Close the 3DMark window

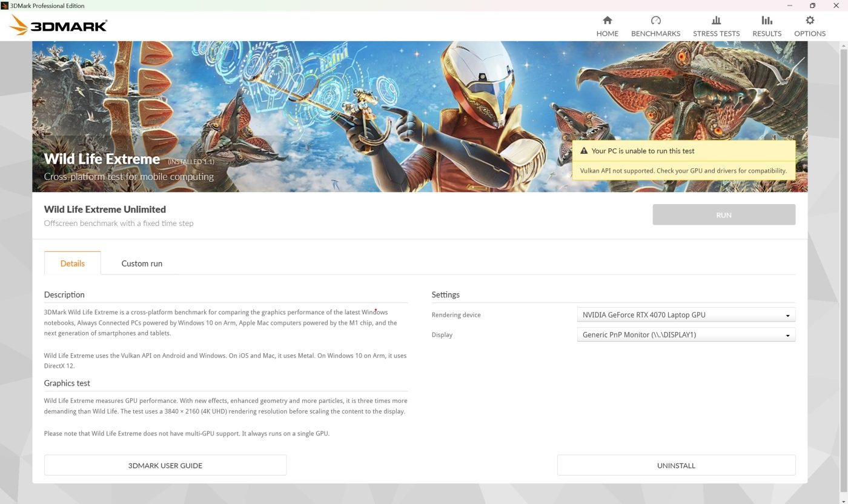836,5
